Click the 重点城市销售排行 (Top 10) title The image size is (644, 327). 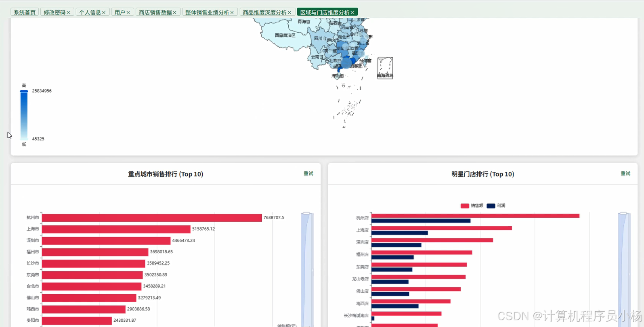(x=166, y=174)
